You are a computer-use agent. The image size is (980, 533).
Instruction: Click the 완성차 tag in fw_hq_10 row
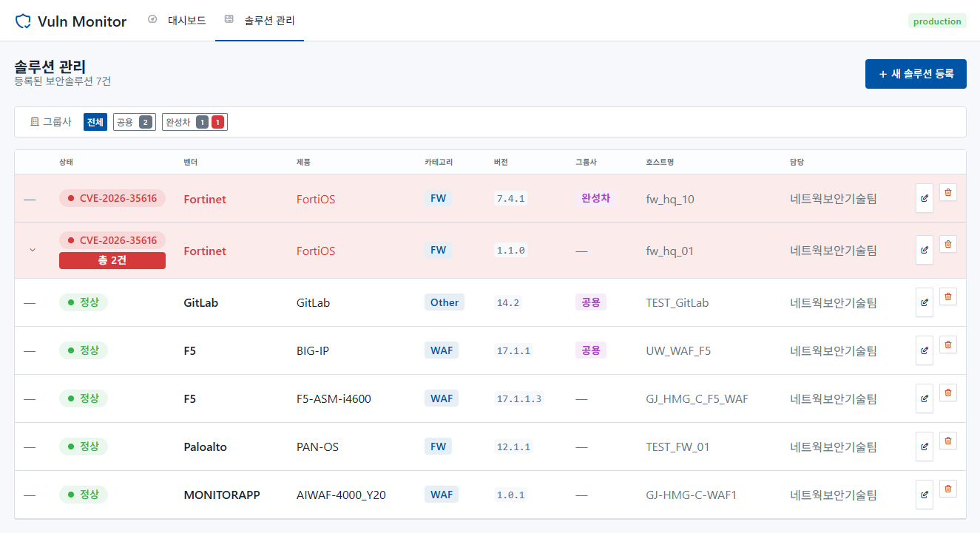[596, 198]
